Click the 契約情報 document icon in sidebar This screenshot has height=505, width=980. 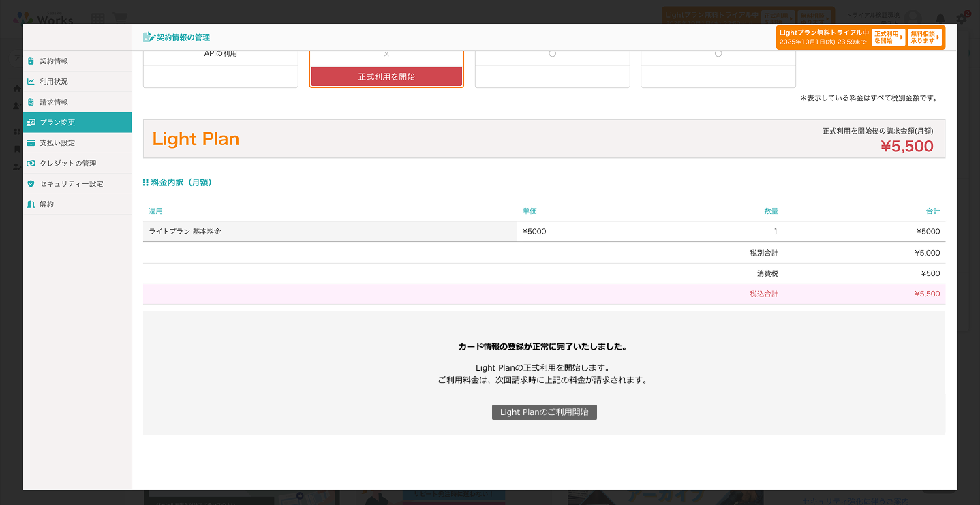(x=31, y=61)
